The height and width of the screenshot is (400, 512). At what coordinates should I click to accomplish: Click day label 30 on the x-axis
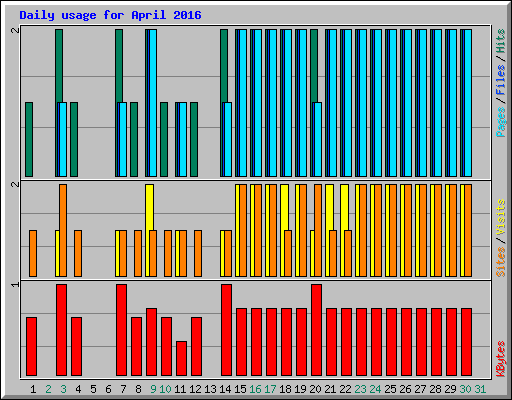click(465, 389)
